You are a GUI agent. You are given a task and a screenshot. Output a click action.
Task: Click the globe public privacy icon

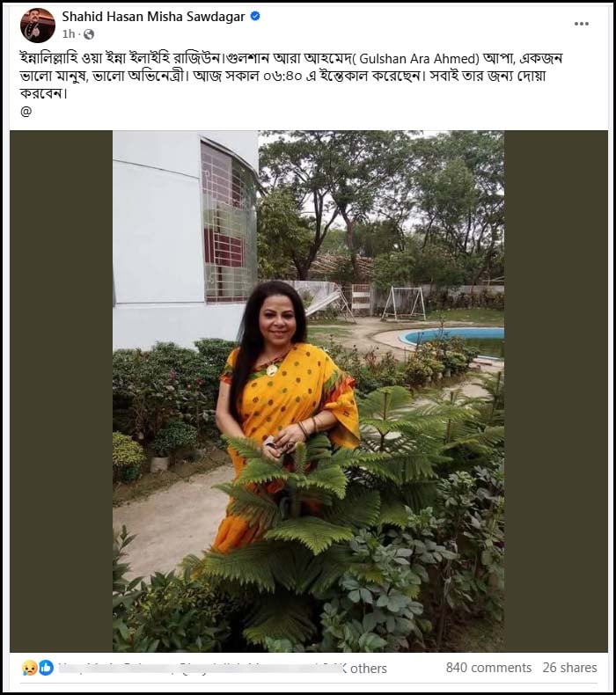89,34
